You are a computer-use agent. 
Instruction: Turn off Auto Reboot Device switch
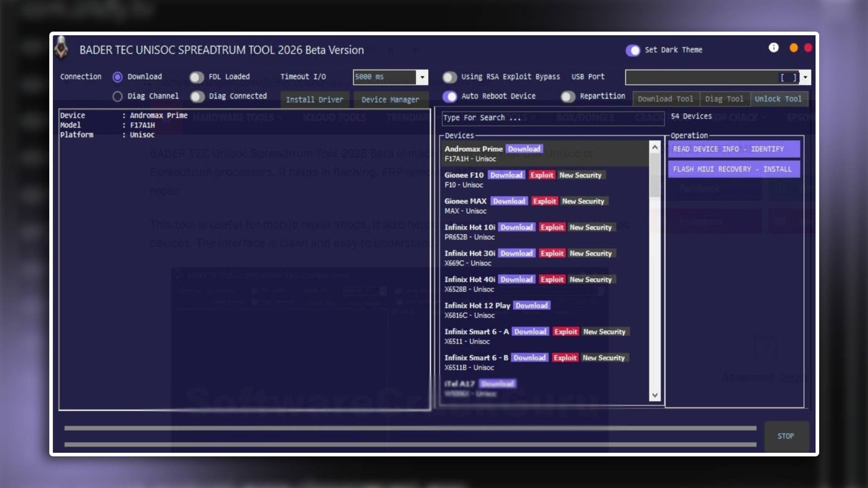(449, 97)
